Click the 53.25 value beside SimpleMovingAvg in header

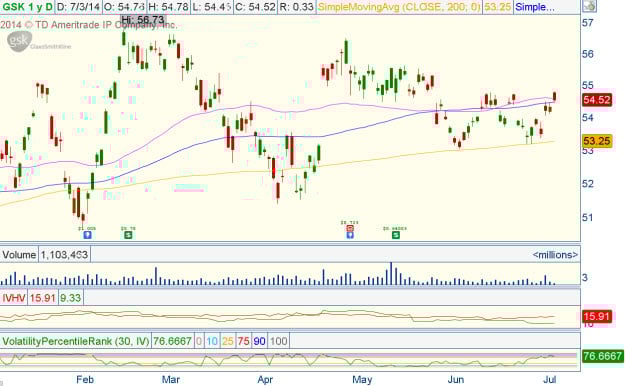click(497, 7)
